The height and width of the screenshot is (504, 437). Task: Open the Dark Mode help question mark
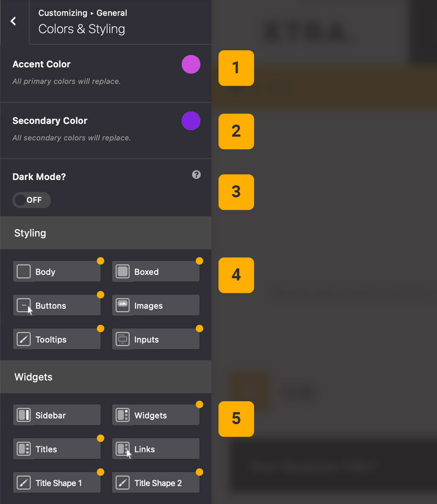coord(197,175)
